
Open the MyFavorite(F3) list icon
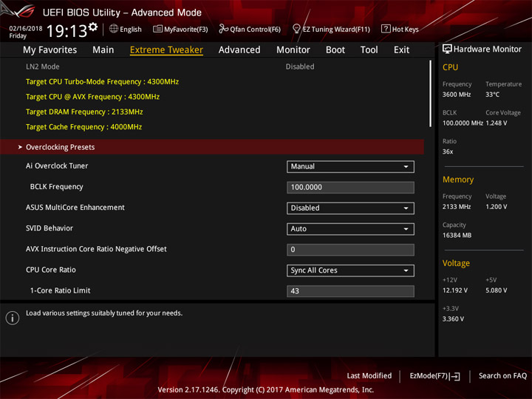(x=157, y=29)
